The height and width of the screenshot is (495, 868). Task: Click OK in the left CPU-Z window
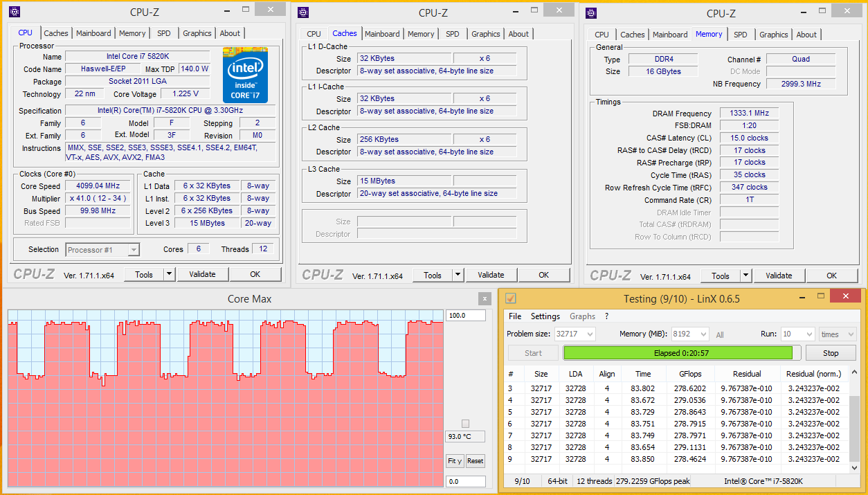coord(255,274)
